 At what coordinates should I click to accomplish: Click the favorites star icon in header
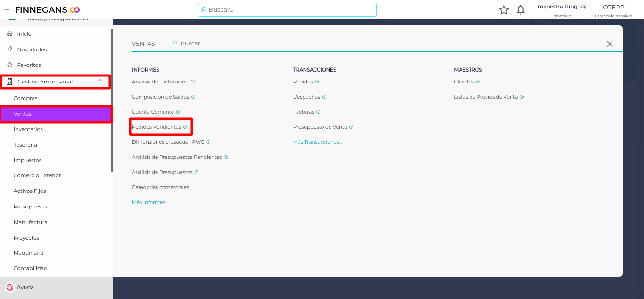(x=504, y=9)
